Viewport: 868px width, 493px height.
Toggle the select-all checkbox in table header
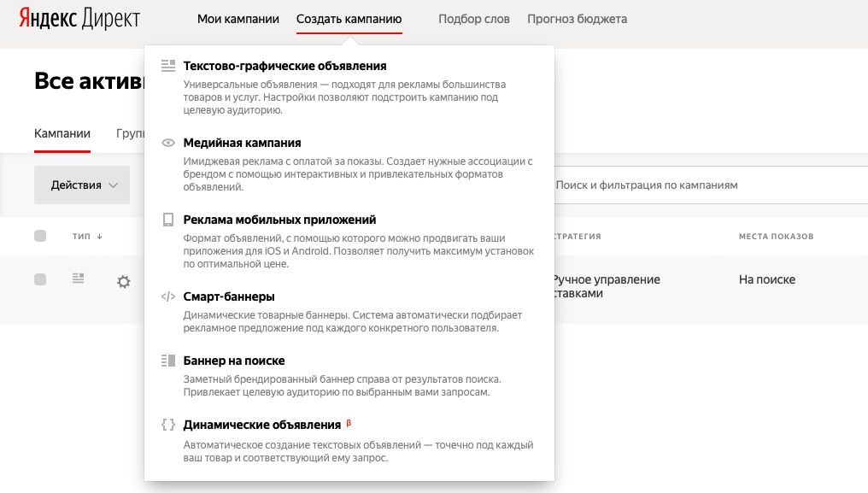click(x=40, y=236)
